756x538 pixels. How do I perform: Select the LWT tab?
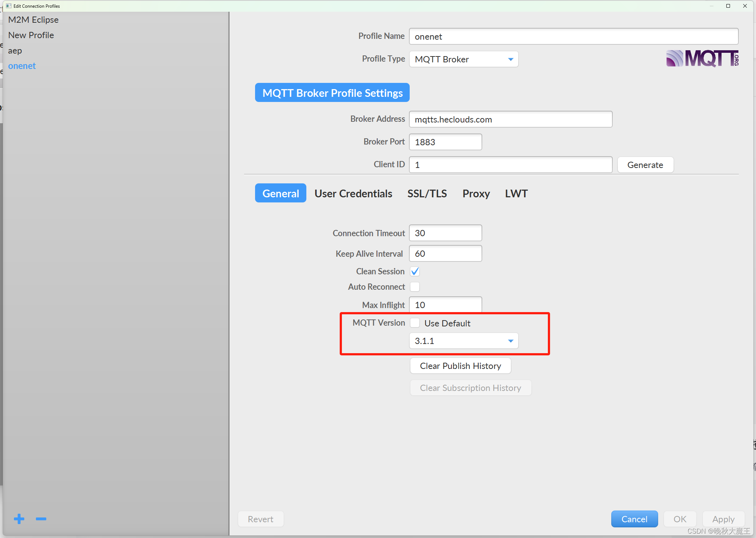[x=516, y=194]
